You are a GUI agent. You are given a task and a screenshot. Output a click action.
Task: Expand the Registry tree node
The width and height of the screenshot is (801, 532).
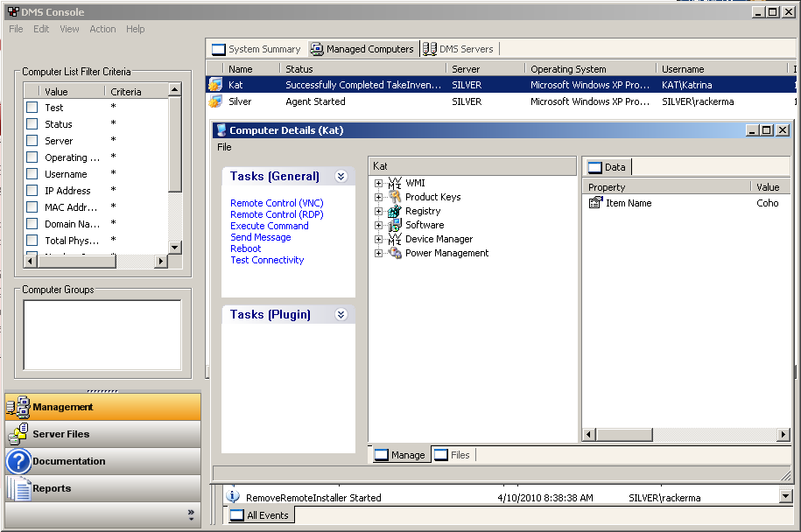click(x=378, y=212)
